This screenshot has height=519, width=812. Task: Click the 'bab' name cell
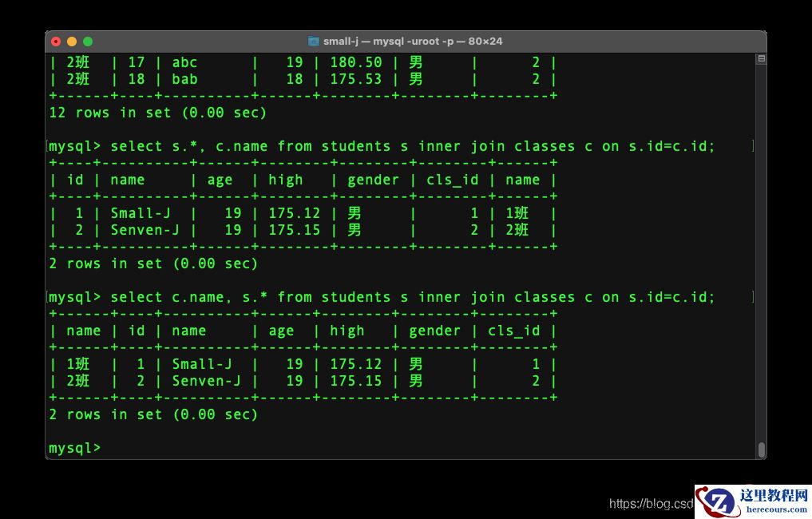coord(185,79)
